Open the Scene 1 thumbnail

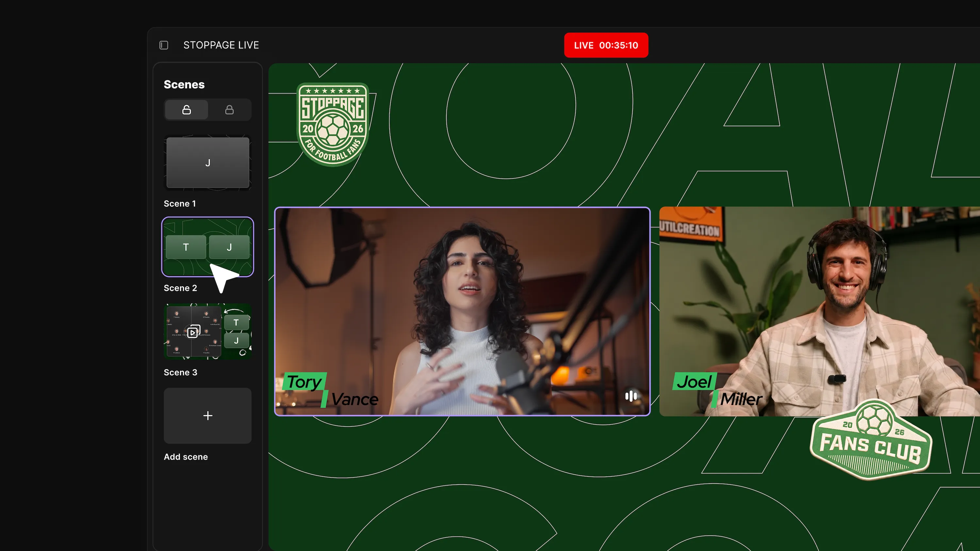tap(208, 163)
